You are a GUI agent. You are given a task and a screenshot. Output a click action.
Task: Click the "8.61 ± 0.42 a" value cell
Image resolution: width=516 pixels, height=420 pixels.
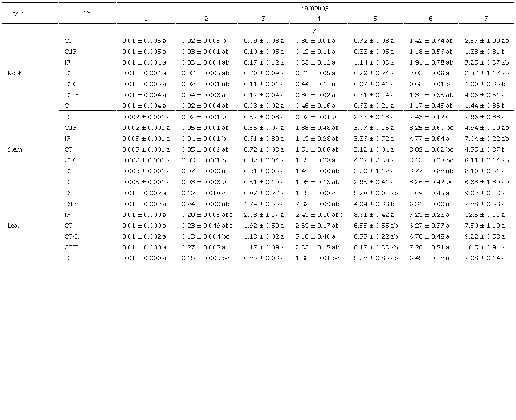373,215
